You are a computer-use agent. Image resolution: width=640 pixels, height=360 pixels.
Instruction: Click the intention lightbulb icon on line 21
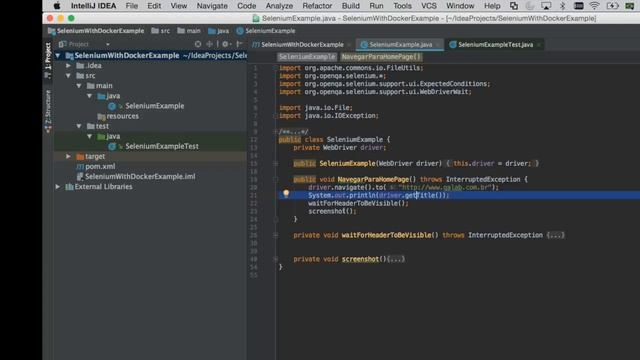tap(286, 194)
